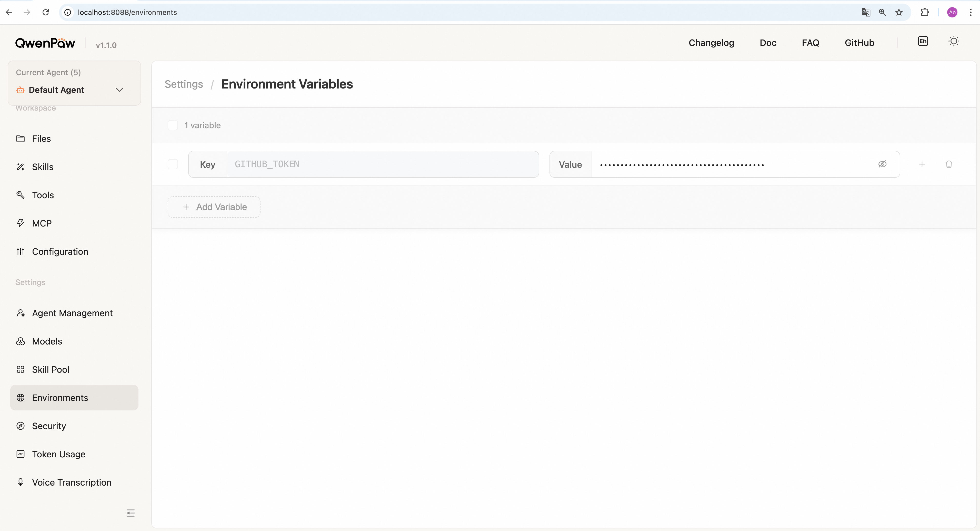The height and width of the screenshot is (531, 980).
Task: Select the GITHUB_TOKEN row checkbox
Action: (x=173, y=164)
